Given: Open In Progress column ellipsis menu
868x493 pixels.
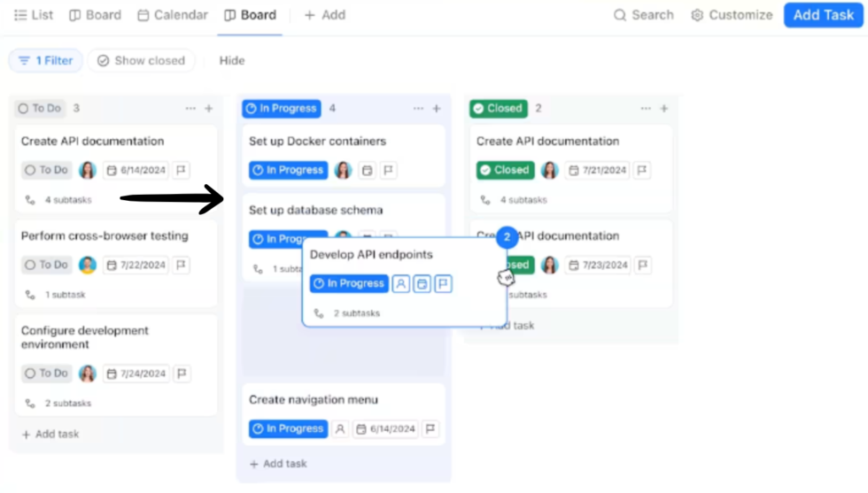Looking at the screenshot, I should pos(418,109).
